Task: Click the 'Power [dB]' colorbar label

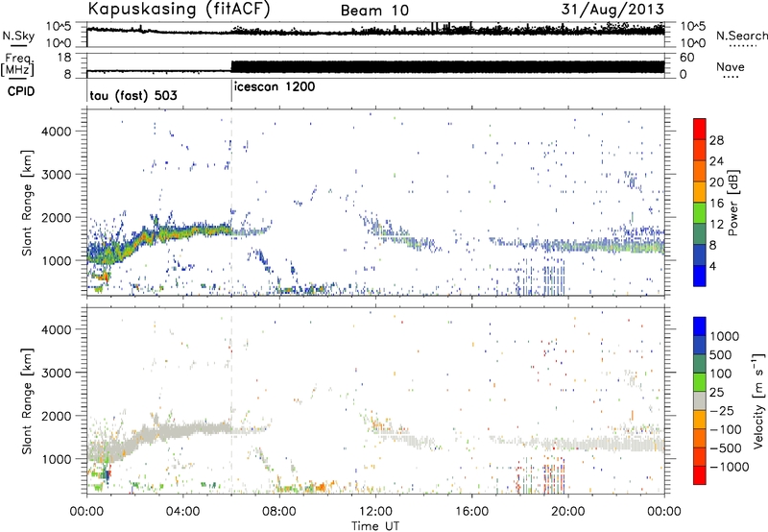Action: [733, 203]
